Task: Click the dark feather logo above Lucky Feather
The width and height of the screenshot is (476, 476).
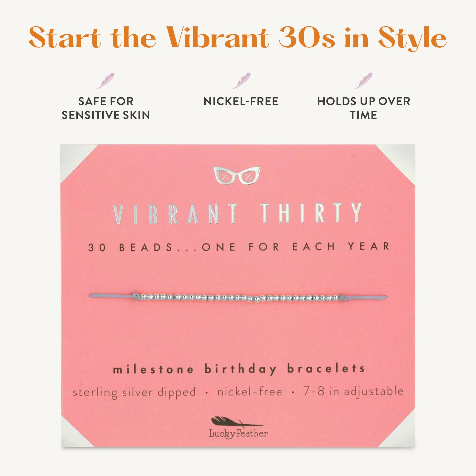Action: (237, 421)
